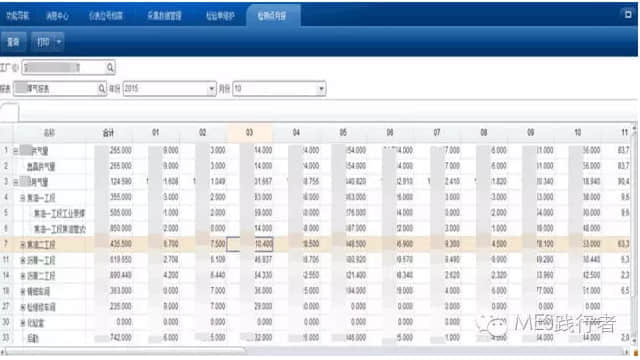Select row number 33 header

point(6,338)
